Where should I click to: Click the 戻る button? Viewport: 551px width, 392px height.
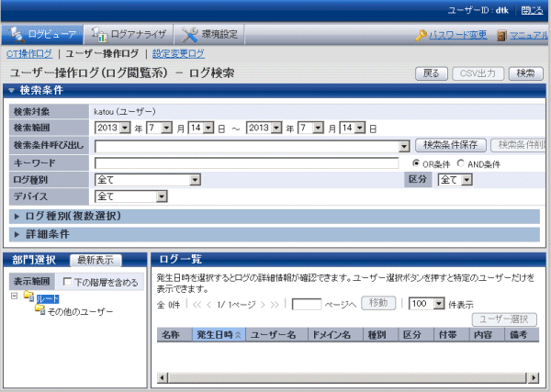pos(432,73)
